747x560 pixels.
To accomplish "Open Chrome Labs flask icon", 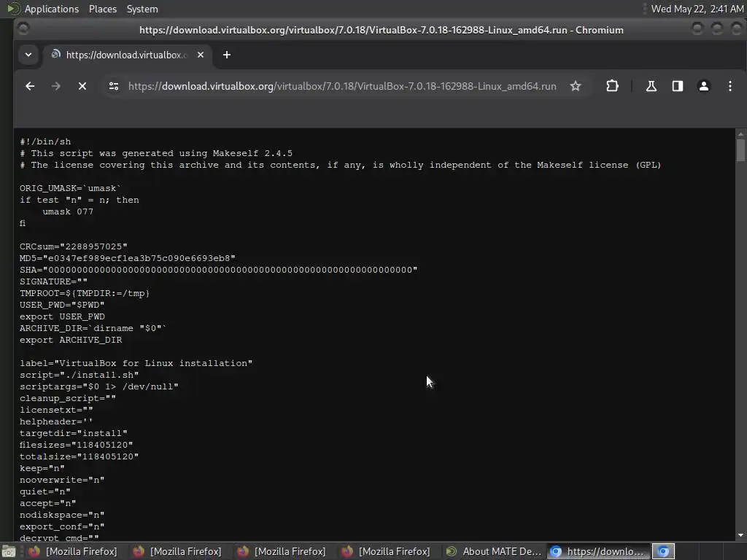I will (x=651, y=86).
